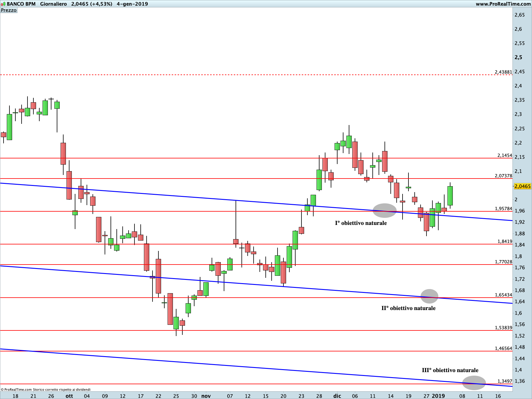This screenshot has height=399, width=532.
Task: Click the 2,43881 dashed resistance level label
Action: 503,72
